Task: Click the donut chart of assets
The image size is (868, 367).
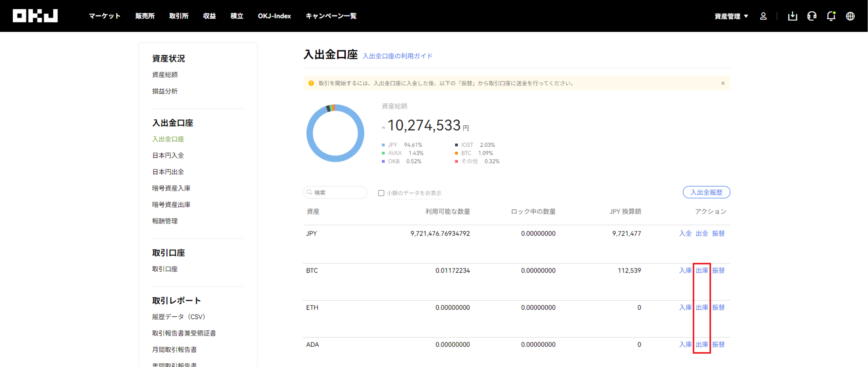Action: (335, 133)
